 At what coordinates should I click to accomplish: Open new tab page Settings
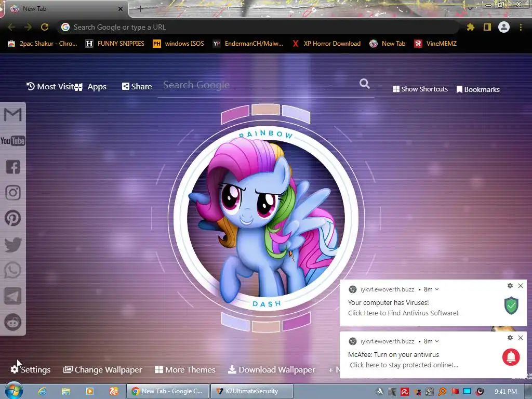tap(31, 369)
